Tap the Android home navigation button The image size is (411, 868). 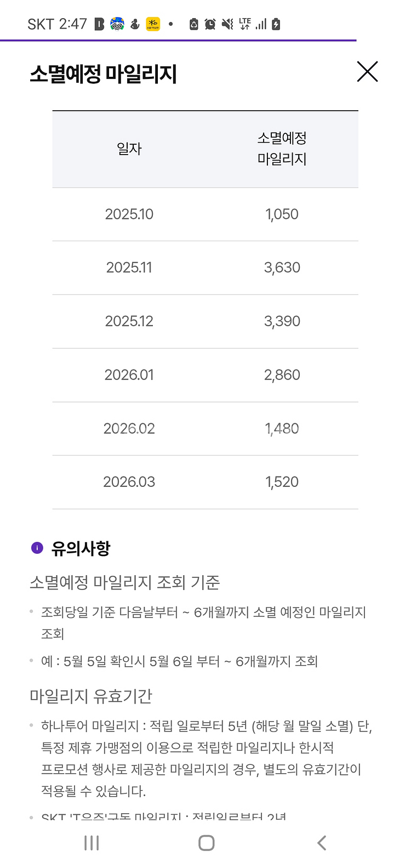(x=206, y=843)
